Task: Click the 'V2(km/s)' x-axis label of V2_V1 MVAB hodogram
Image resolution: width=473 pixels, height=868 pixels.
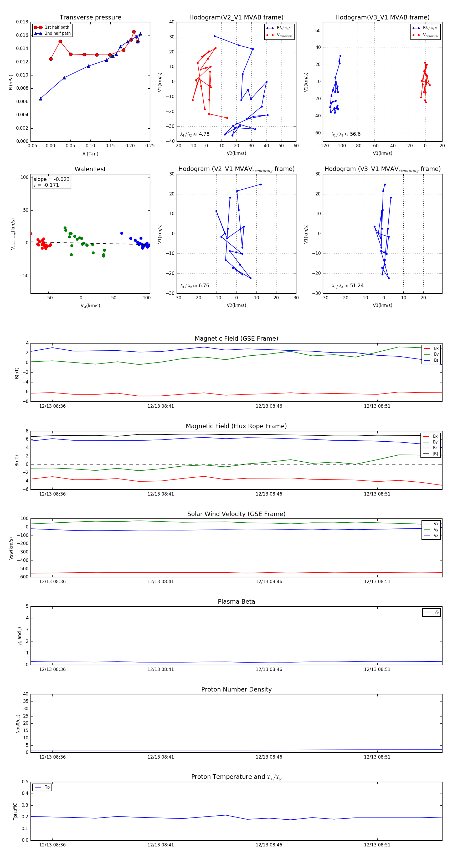Action: (236, 154)
